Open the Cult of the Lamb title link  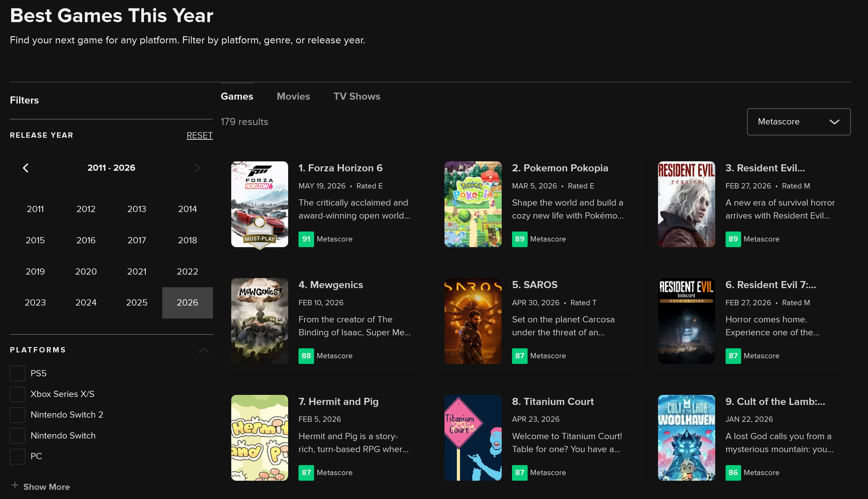pyautogui.click(x=775, y=402)
